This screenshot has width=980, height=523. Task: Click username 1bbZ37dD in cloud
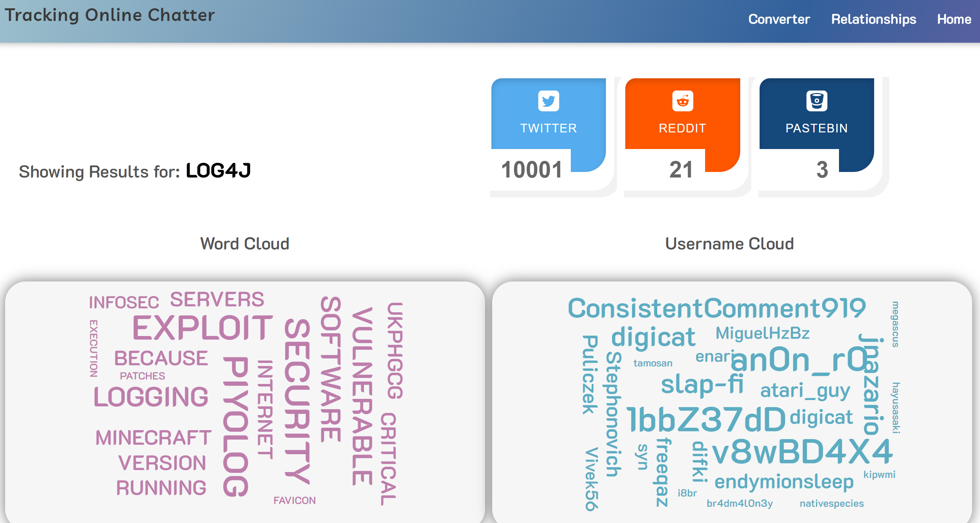pyautogui.click(x=706, y=419)
